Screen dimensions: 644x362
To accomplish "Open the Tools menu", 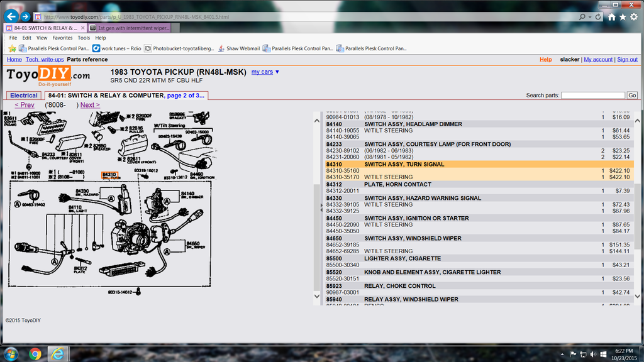I will pos(84,38).
